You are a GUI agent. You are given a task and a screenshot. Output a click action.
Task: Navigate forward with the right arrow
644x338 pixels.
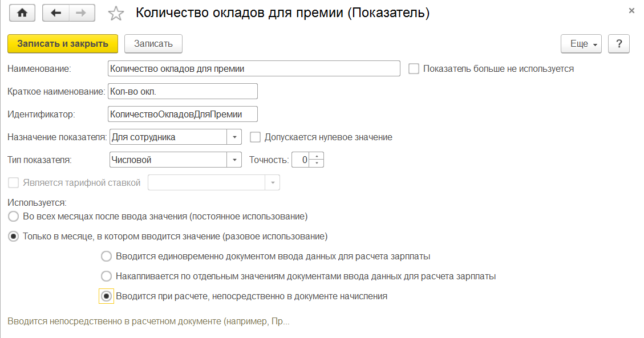point(83,13)
